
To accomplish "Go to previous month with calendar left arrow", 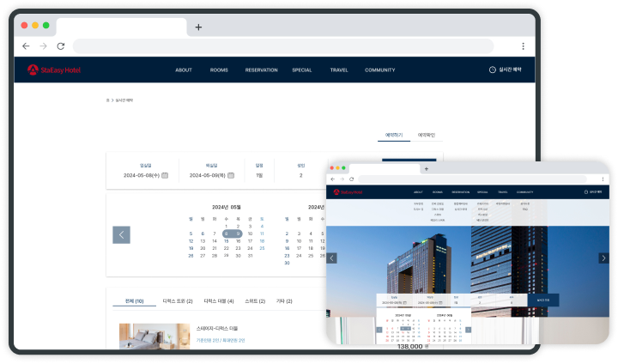I will click(x=122, y=234).
